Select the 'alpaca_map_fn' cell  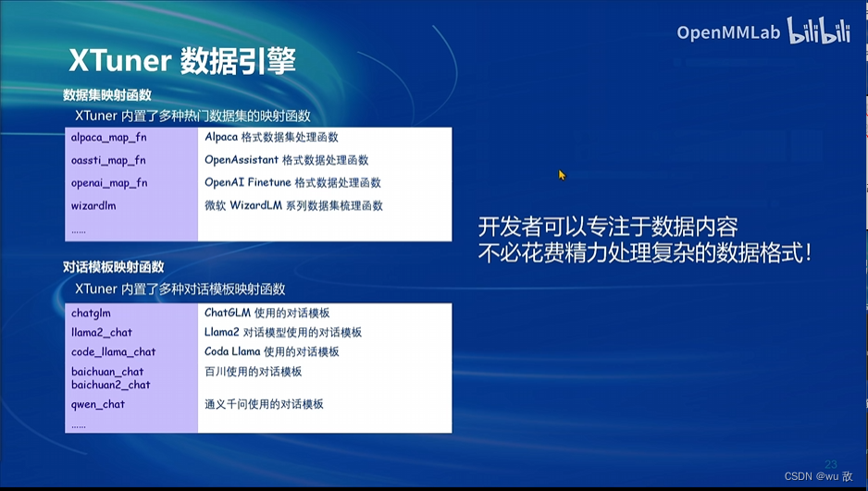[x=109, y=137]
